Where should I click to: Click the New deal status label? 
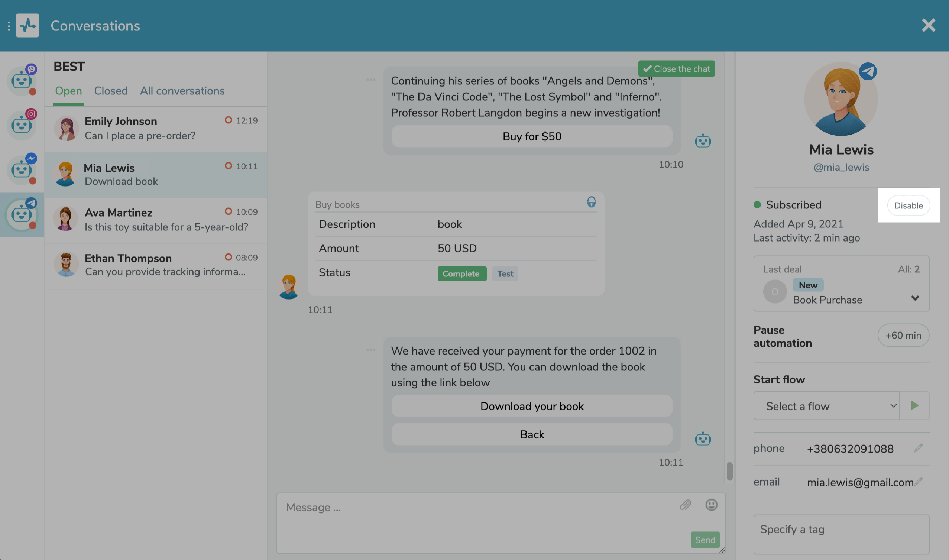[x=808, y=285]
